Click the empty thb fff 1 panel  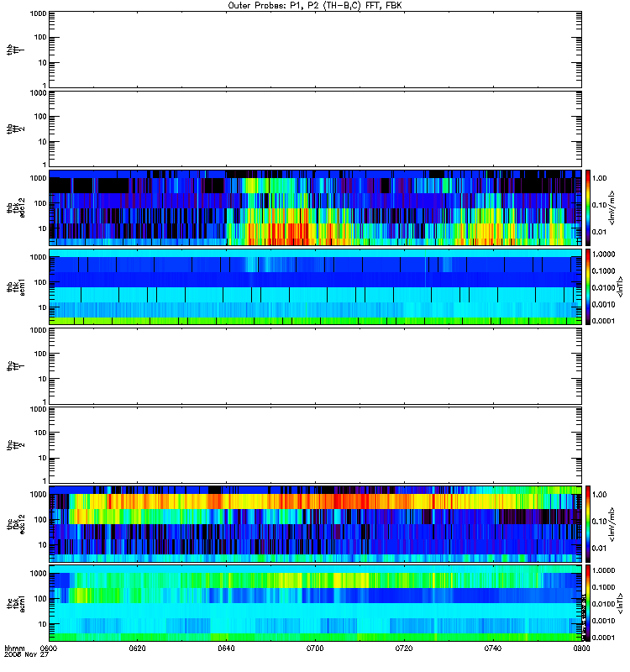pos(316,50)
